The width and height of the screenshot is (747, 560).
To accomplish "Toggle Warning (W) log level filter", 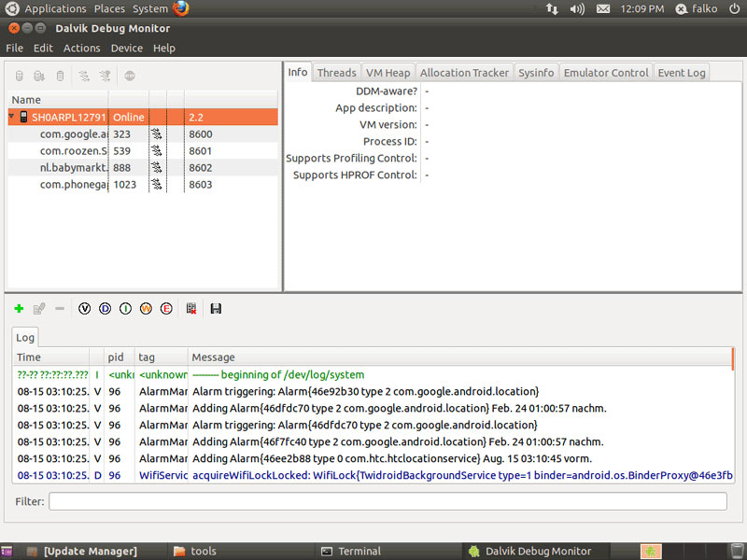I will 146,309.
